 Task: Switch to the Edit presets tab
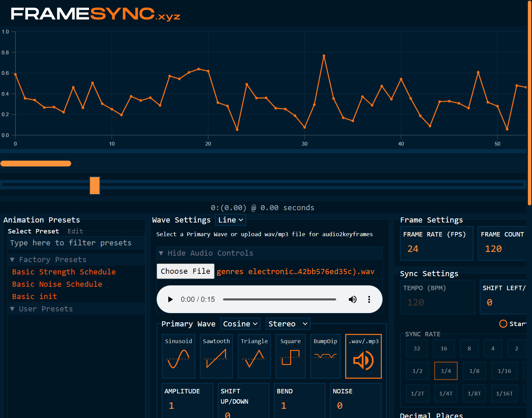pyautogui.click(x=75, y=231)
